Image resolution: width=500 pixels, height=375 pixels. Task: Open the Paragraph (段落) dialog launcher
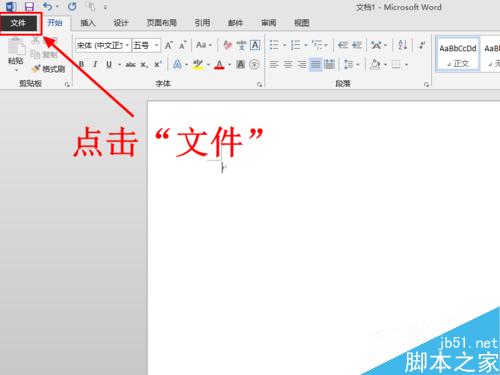pyautogui.click(x=426, y=85)
